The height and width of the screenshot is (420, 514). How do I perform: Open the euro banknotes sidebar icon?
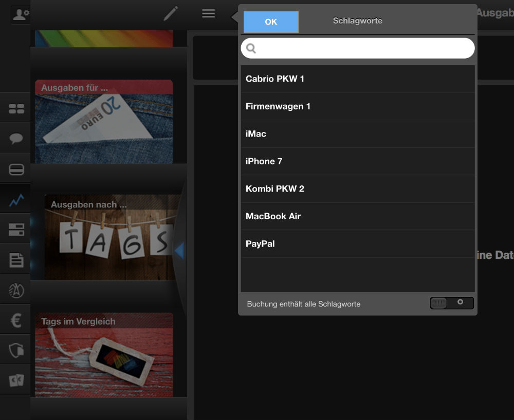(16, 380)
